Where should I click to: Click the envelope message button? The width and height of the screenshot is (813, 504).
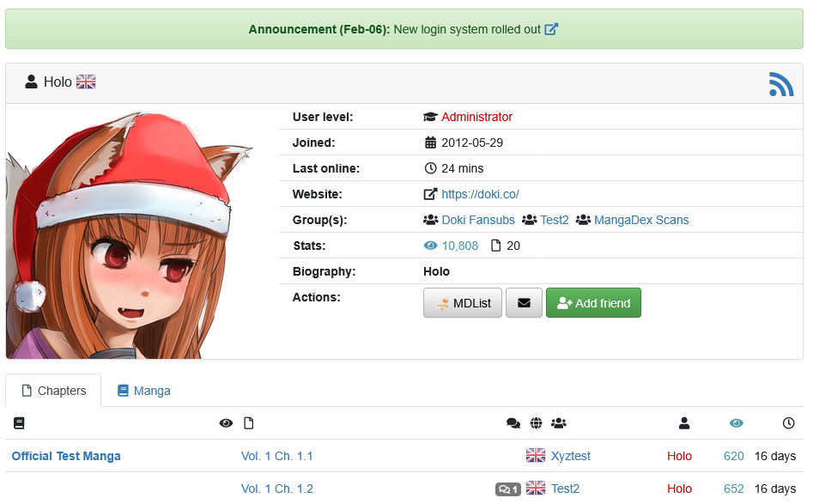point(524,303)
